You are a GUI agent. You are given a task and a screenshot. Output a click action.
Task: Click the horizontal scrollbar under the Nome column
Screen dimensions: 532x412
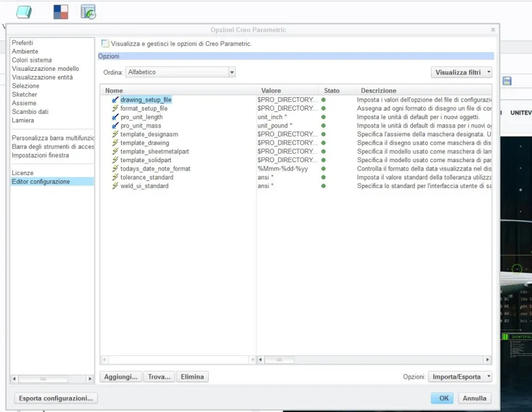(177, 360)
